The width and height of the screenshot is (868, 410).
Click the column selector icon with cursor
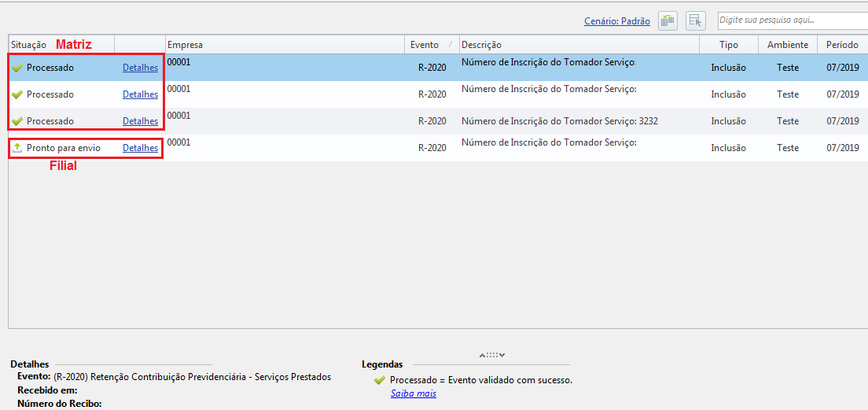click(695, 21)
